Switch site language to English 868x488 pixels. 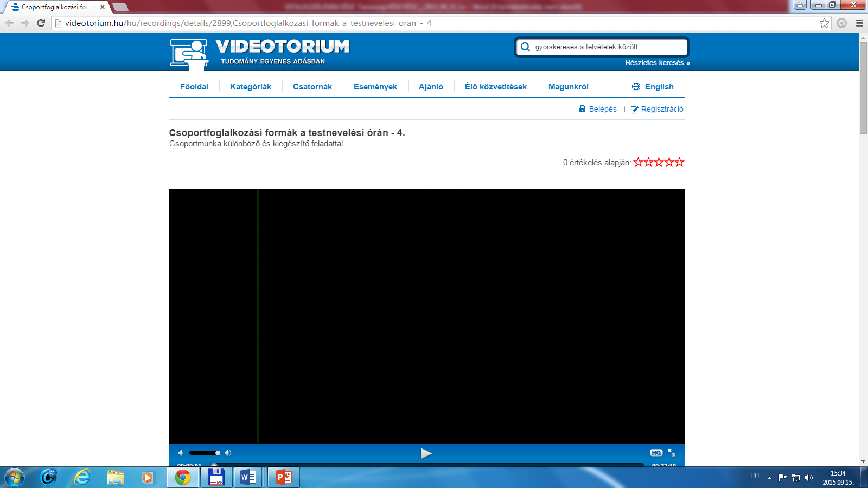659,87
